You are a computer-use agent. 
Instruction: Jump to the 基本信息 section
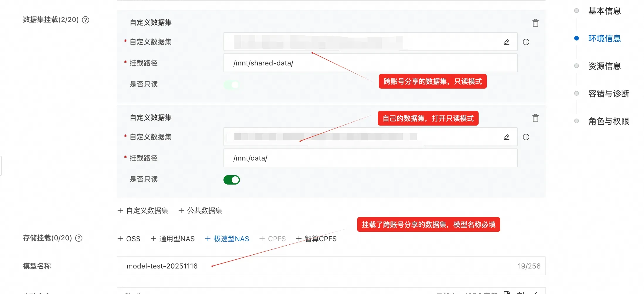pyautogui.click(x=604, y=11)
